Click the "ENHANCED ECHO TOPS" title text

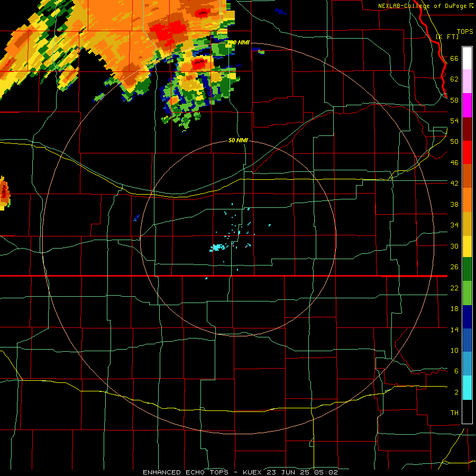(x=186, y=472)
